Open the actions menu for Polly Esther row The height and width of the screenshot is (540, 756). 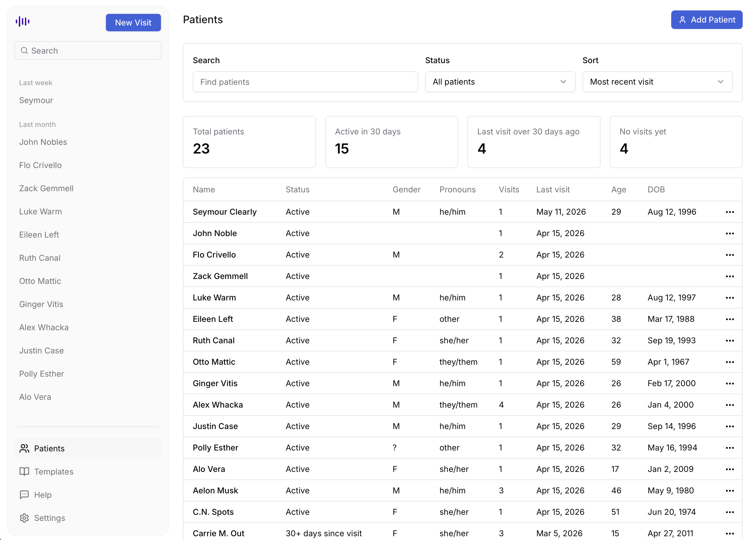(x=729, y=448)
